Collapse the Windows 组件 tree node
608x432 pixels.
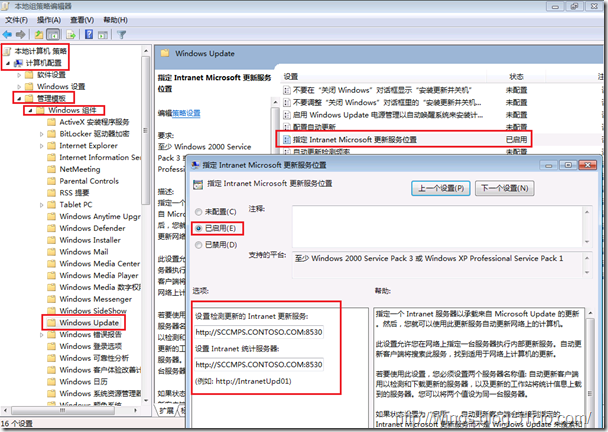(x=30, y=111)
